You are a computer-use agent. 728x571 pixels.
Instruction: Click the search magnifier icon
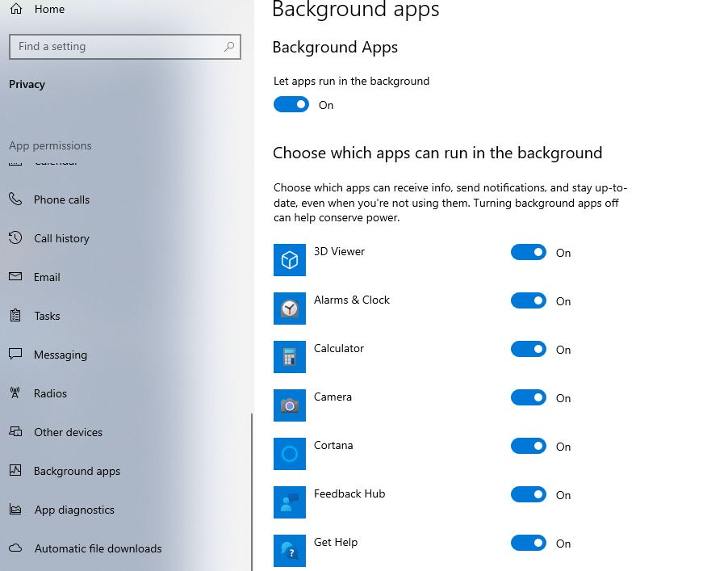pyautogui.click(x=229, y=47)
